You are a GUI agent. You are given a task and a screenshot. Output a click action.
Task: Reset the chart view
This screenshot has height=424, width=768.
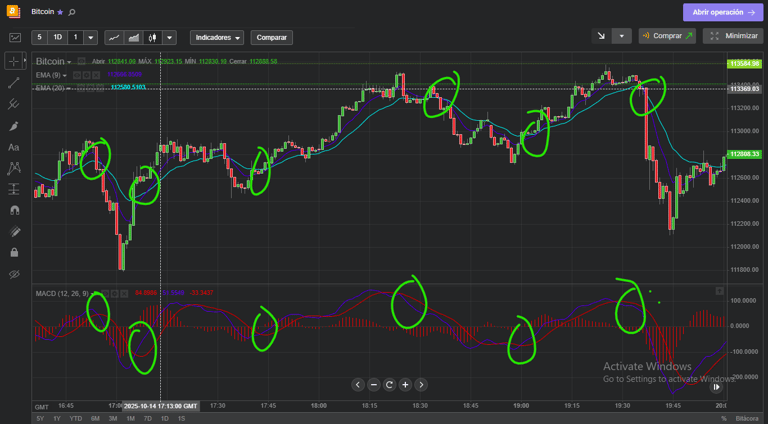[x=389, y=385]
